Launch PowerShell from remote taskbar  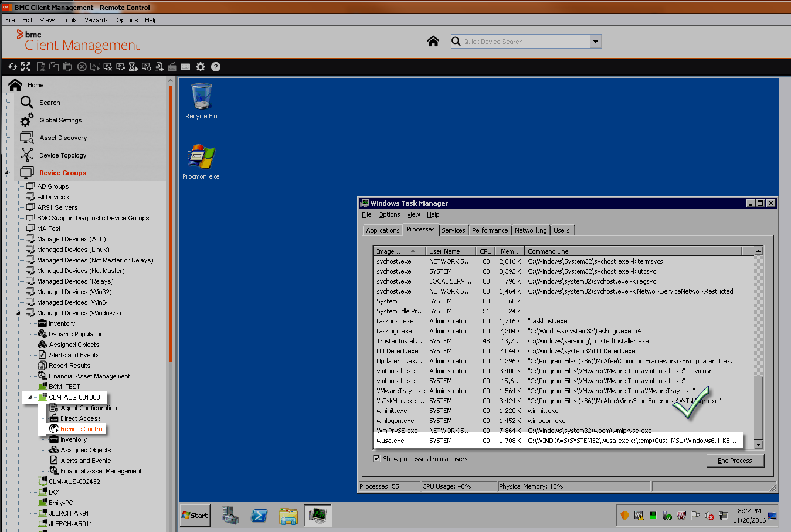pyautogui.click(x=259, y=515)
